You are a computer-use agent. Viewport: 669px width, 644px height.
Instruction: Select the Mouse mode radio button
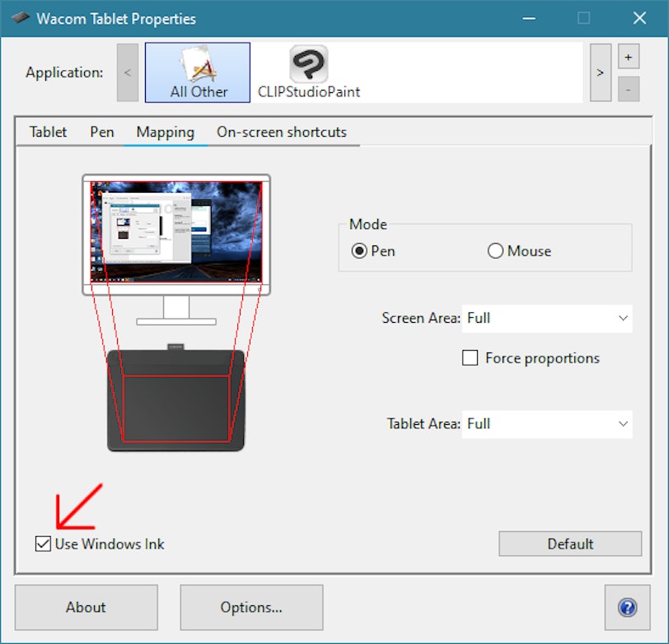coord(495,251)
